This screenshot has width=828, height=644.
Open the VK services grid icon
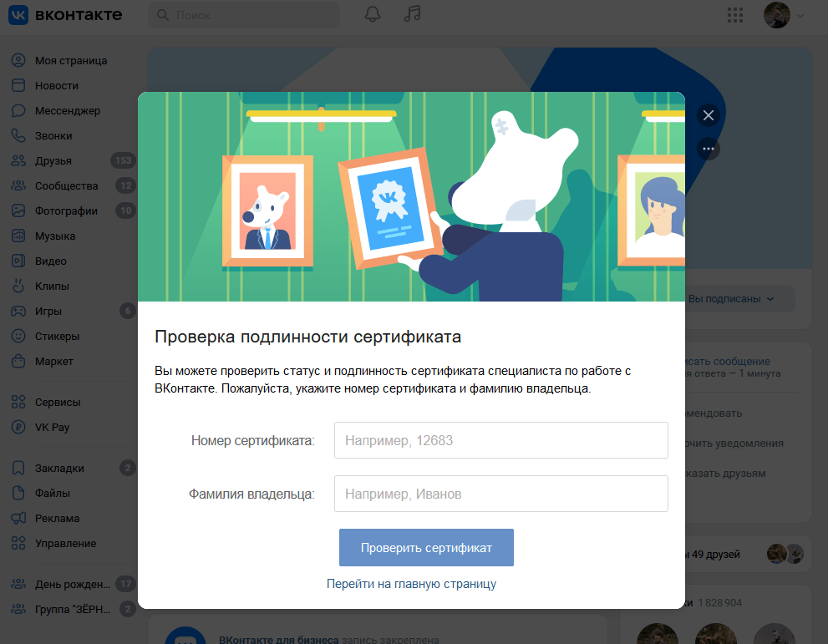coord(735,15)
